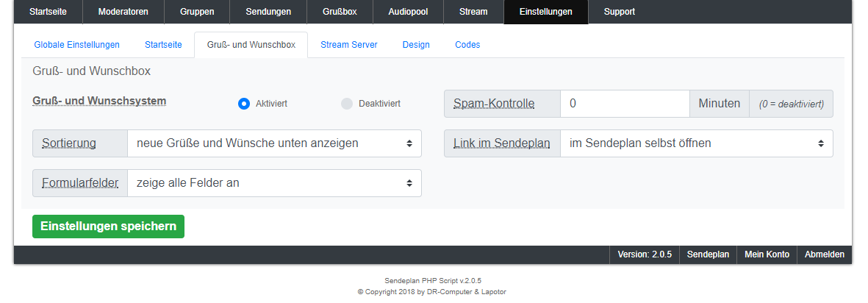The width and height of the screenshot is (868, 303).
Task: Open the Stream Server tab
Action: (x=348, y=45)
